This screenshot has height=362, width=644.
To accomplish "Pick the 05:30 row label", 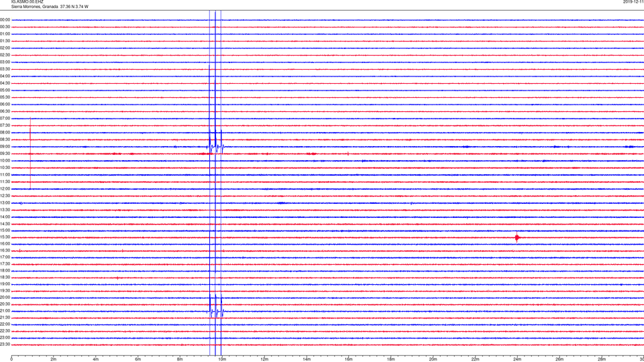I will (x=5, y=97).
